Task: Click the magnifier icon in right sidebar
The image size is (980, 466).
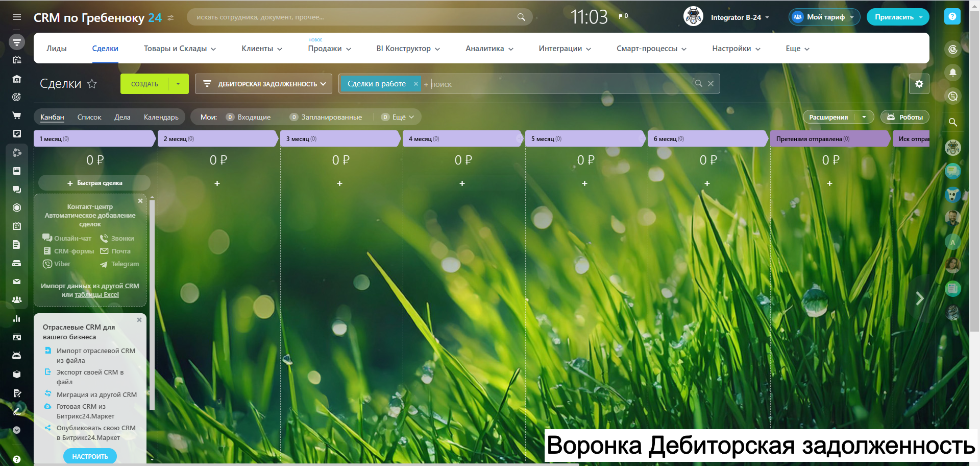Action: [x=952, y=122]
